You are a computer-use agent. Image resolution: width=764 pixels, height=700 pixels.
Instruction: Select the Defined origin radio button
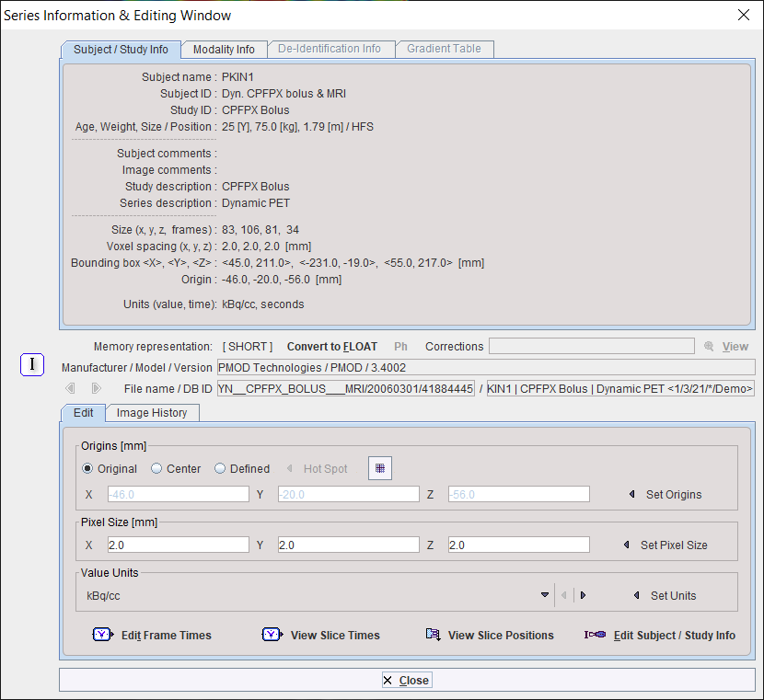coord(220,469)
